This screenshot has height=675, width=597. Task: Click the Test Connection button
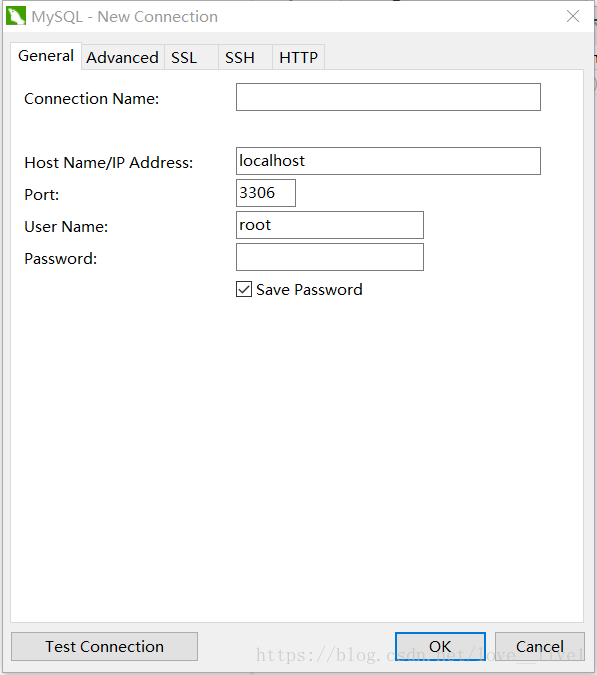coord(105,646)
